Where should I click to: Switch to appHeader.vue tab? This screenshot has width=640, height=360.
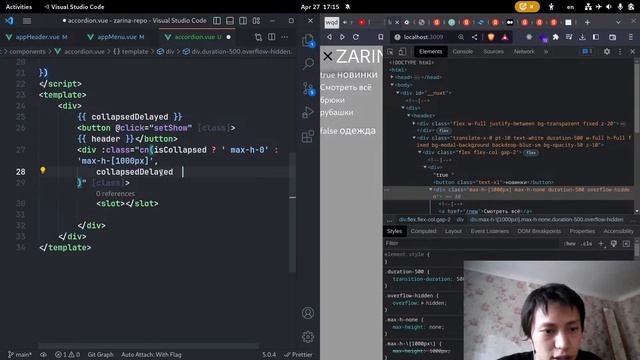click(37, 37)
